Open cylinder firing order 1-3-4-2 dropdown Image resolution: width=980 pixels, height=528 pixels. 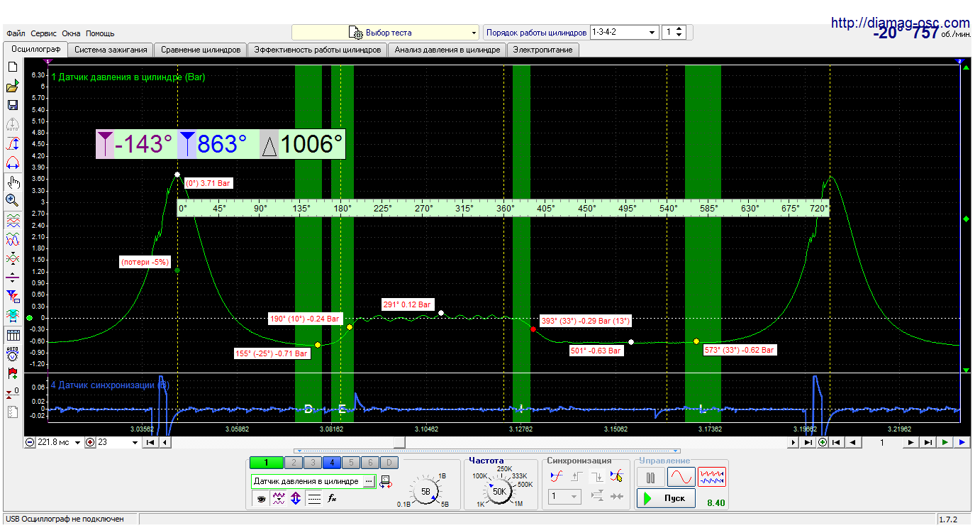click(x=623, y=33)
